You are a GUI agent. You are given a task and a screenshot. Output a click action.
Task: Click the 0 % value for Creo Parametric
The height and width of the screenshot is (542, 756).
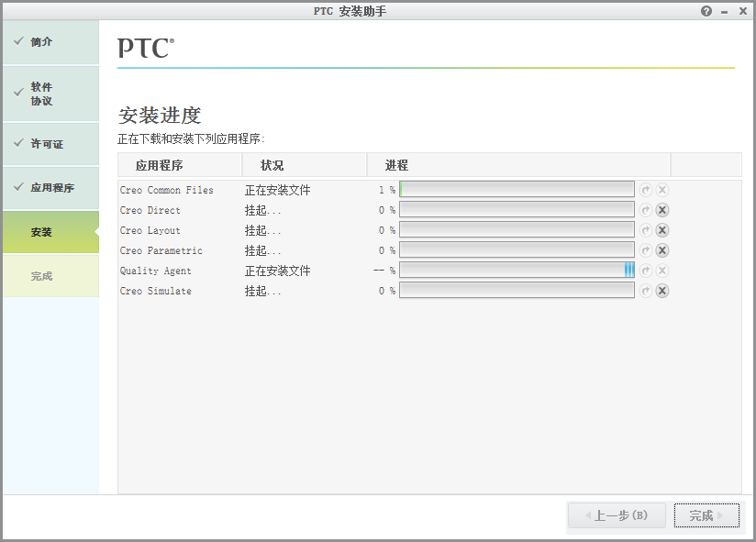click(386, 251)
